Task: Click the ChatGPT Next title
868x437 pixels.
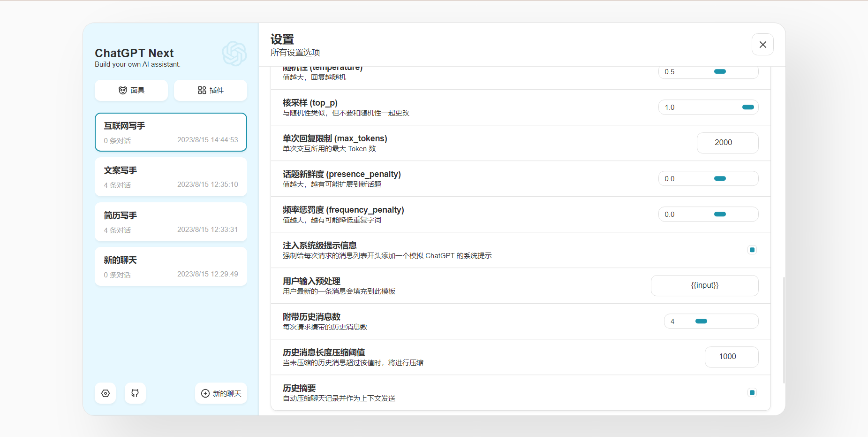Action: [x=134, y=53]
